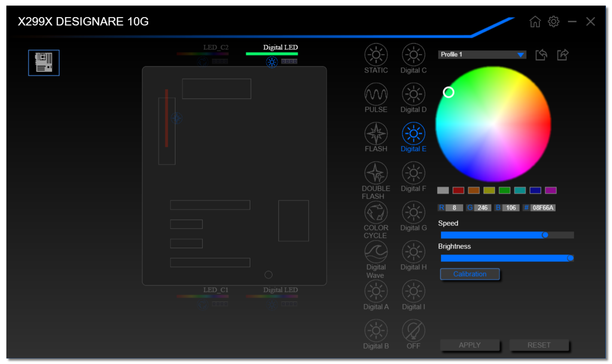Click the R value field showing 8
The image size is (612, 364).
(454, 208)
